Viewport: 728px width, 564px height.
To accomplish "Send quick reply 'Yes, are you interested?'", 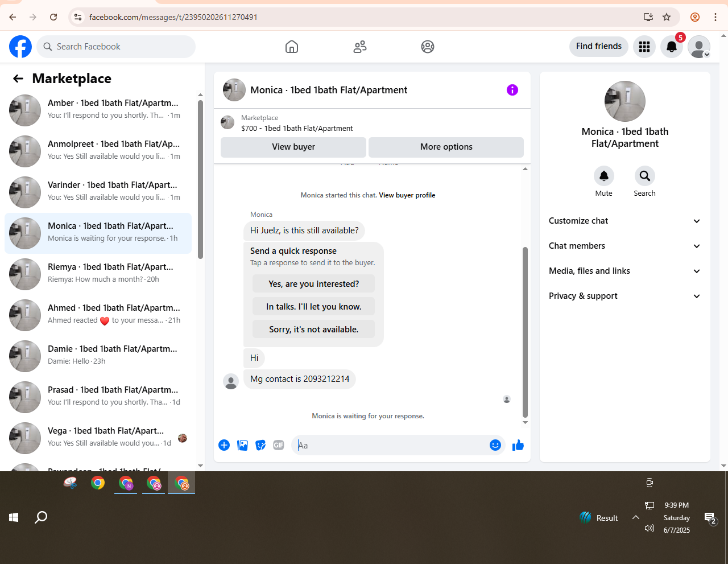I will tap(314, 283).
